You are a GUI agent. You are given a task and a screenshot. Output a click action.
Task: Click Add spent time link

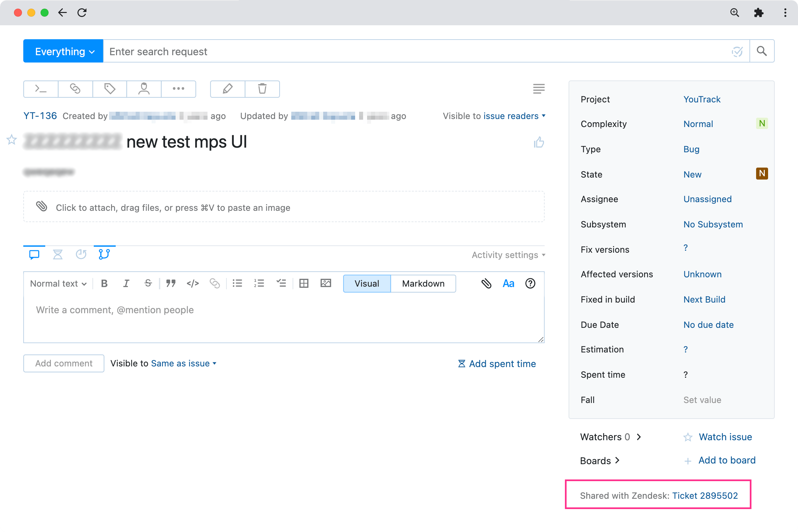click(x=497, y=364)
